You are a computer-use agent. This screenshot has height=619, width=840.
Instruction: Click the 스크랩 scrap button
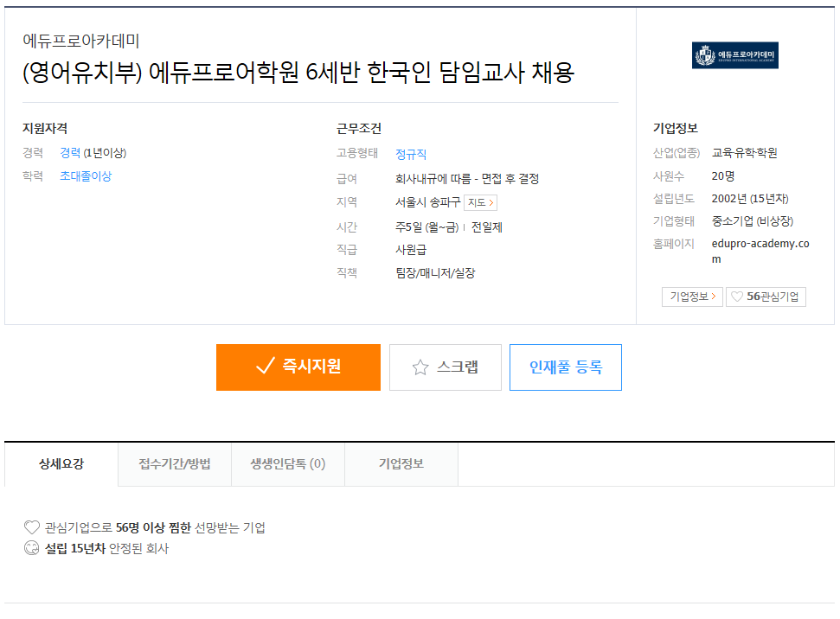point(446,367)
